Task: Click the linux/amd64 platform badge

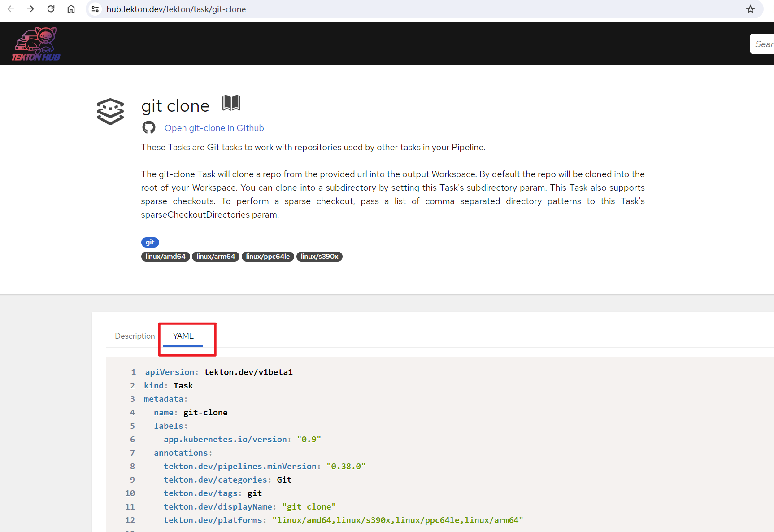Action: [165, 257]
